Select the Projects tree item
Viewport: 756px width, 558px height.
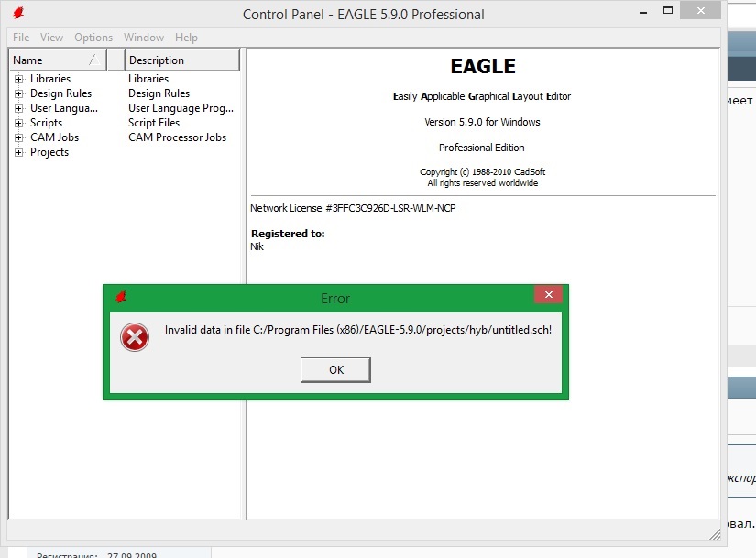(49, 152)
